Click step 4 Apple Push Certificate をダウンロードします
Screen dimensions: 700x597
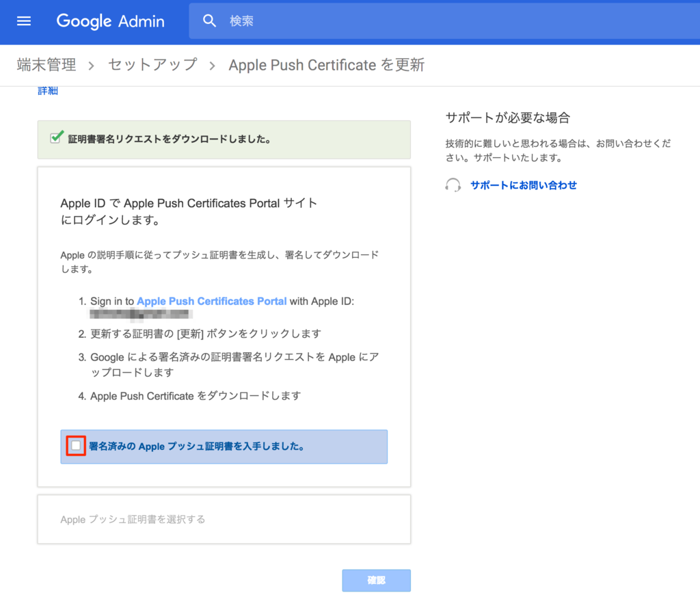[196, 396]
